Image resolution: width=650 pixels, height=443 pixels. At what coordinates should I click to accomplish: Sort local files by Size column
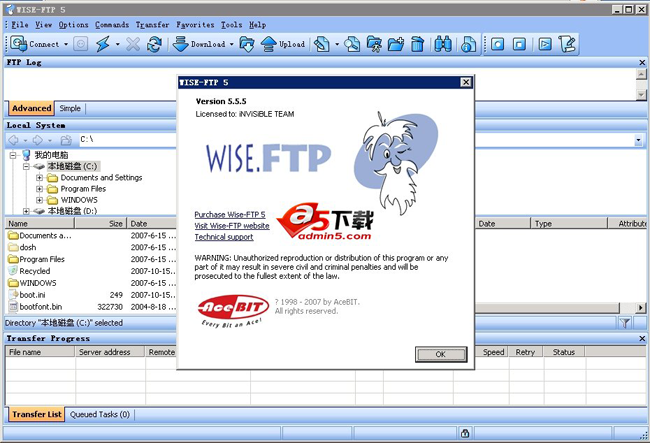click(x=100, y=224)
